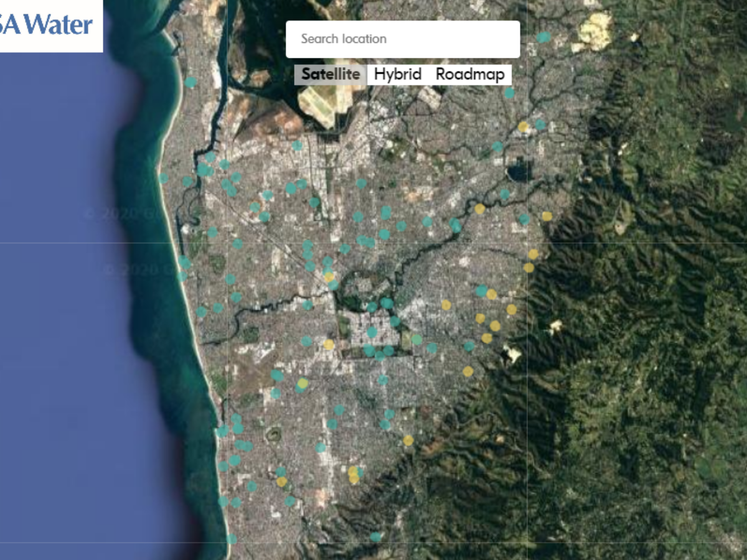The height and width of the screenshot is (560, 747).
Task: Click the teal marker on the western beach edge
Action: [163, 179]
